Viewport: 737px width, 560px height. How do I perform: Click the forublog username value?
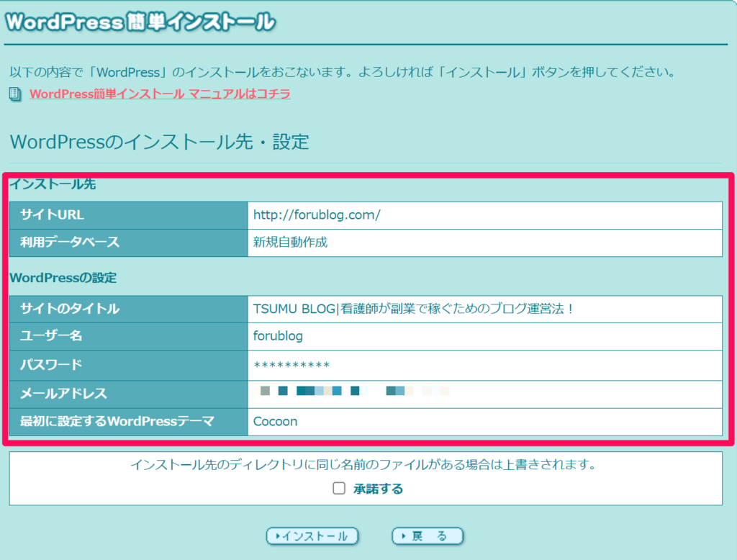point(278,336)
